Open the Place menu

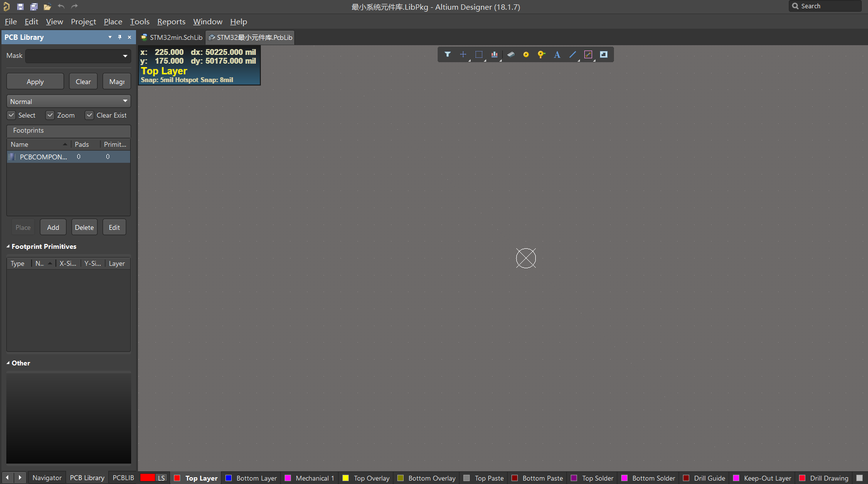(113, 21)
